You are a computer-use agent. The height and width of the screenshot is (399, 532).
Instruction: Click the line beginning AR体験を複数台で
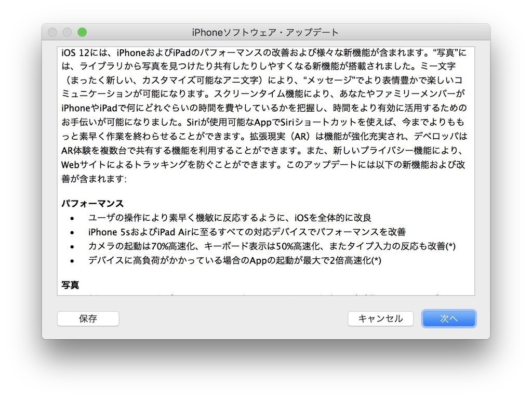(262, 150)
